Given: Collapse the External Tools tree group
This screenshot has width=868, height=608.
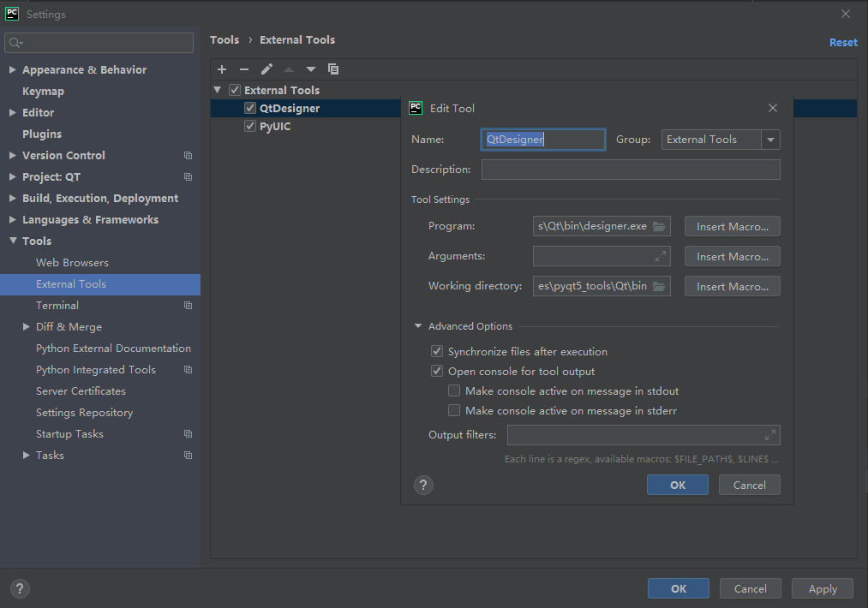Looking at the screenshot, I should (x=218, y=90).
